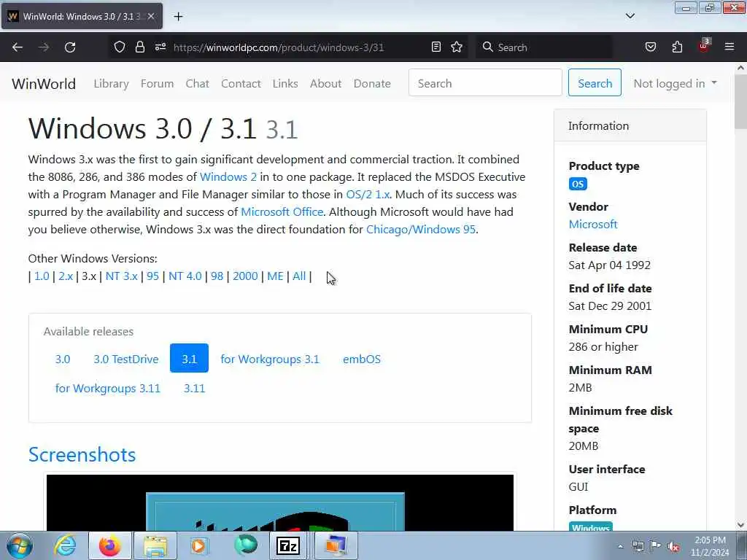
Task: Select the embOS release
Action: [362, 359]
